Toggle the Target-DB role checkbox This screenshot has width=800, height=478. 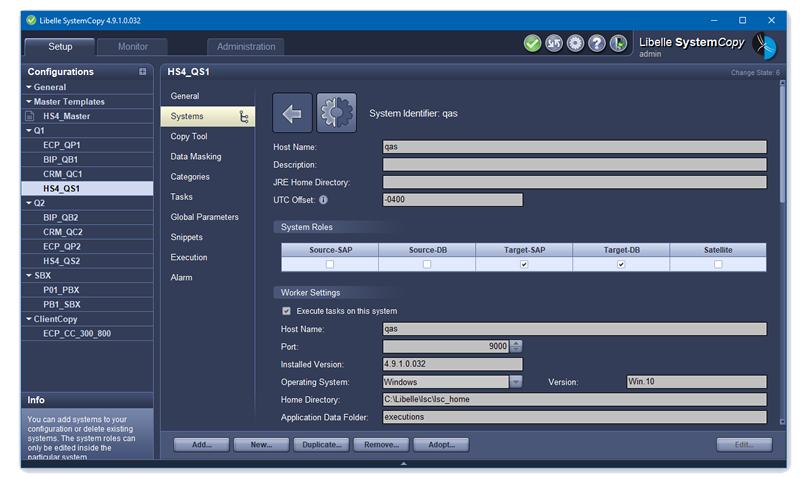(x=621, y=265)
